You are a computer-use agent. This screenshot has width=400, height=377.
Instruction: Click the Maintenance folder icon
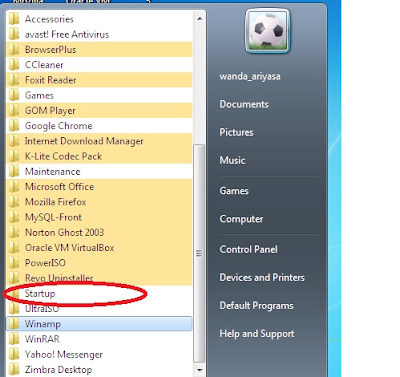tap(14, 172)
